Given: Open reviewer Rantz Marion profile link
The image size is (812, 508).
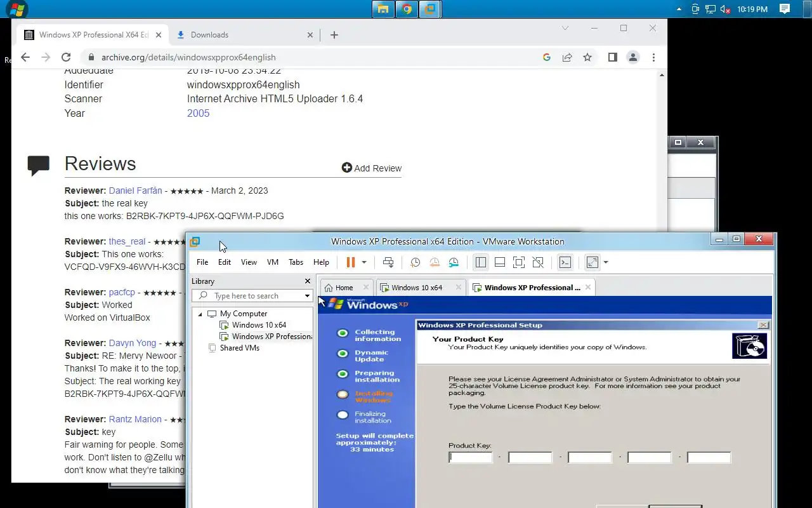Looking at the screenshot, I should (x=135, y=419).
